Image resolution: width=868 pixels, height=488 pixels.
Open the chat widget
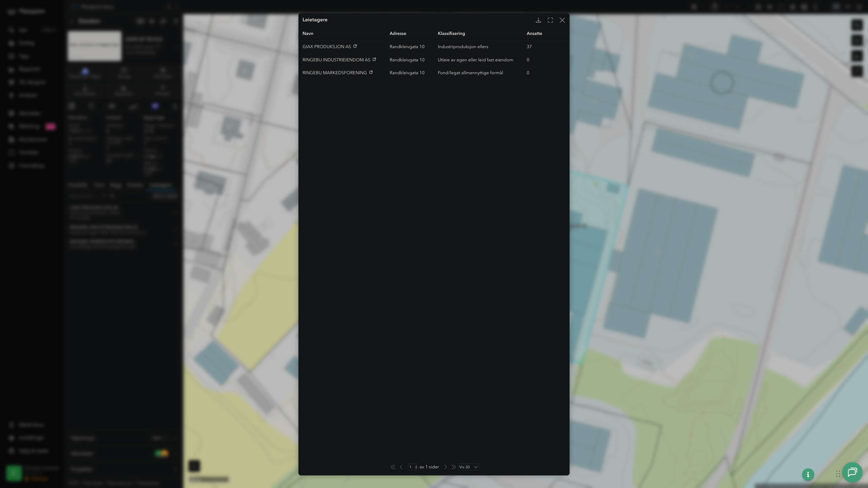click(852, 472)
